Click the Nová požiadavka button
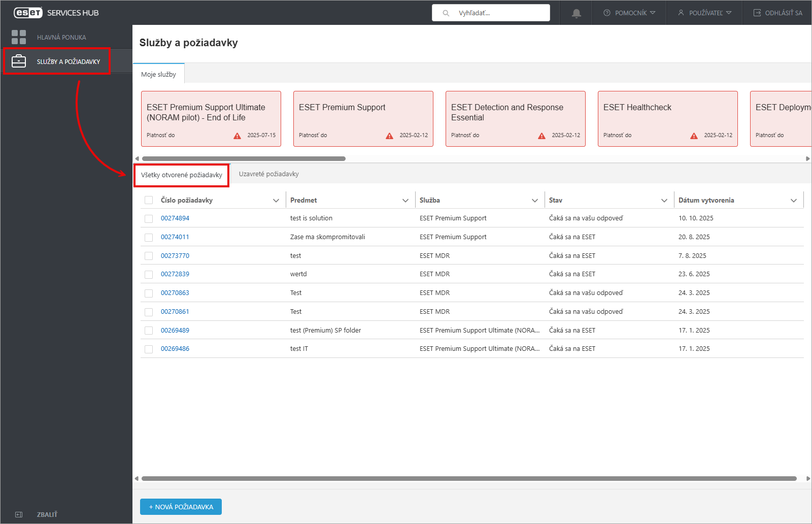This screenshot has height=524, width=812. [181, 507]
